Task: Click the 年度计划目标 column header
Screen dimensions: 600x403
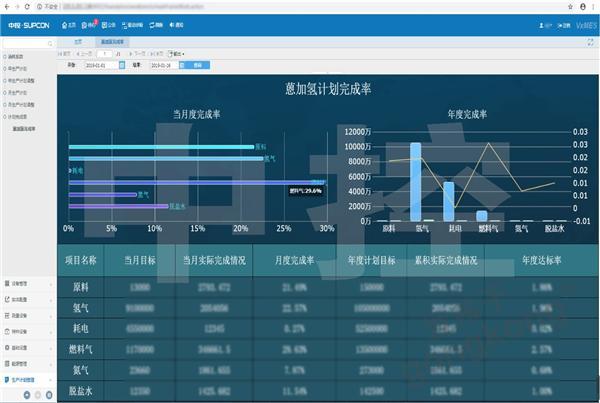Action: coord(372,261)
